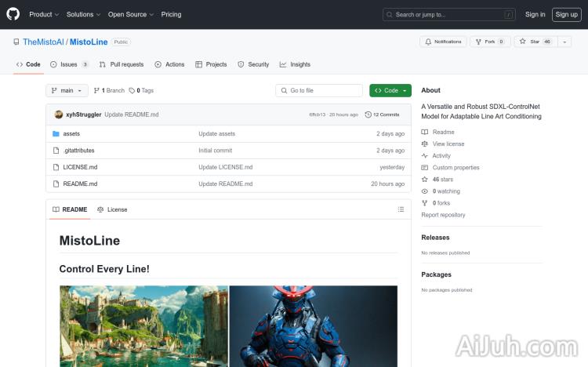View the 12 Commits history
Screen dimensions: 588x367
coord(383,114)
